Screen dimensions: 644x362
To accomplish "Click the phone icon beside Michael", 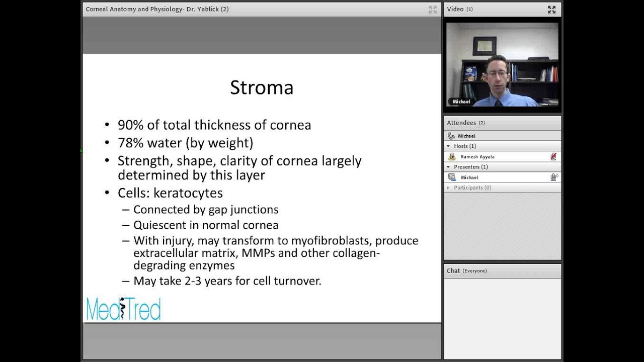I will (x=451, y=136).
